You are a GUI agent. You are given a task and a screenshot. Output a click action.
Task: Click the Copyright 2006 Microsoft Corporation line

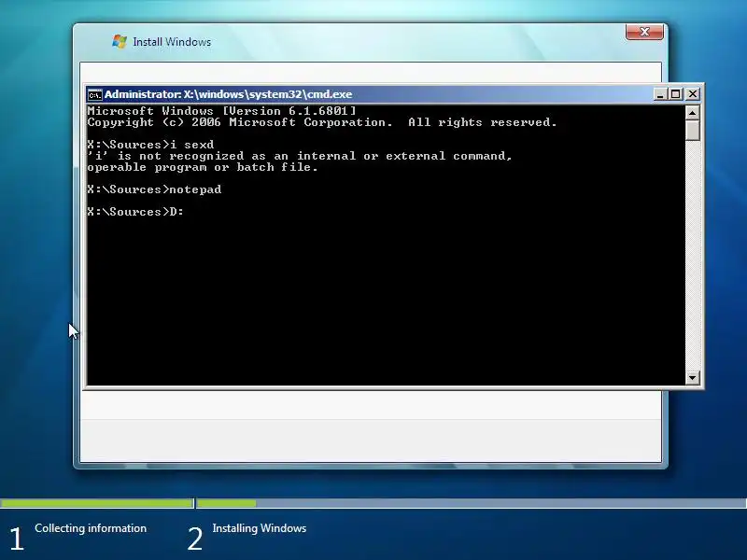point(322,122)
